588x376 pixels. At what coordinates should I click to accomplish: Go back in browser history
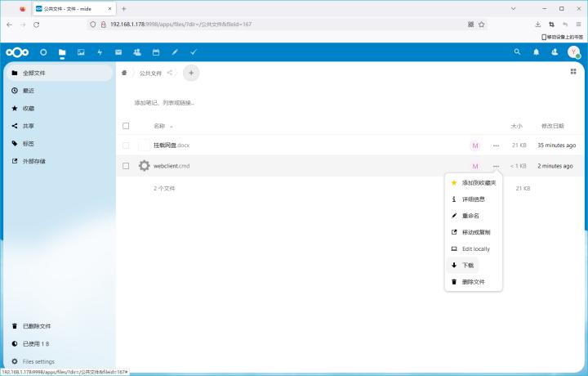coord(9,25)
